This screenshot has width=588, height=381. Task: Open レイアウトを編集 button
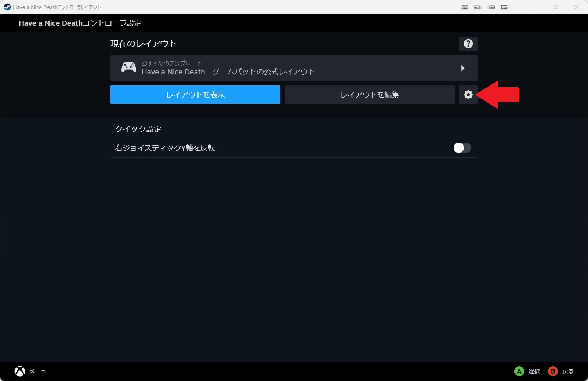(x=370, y=95)
